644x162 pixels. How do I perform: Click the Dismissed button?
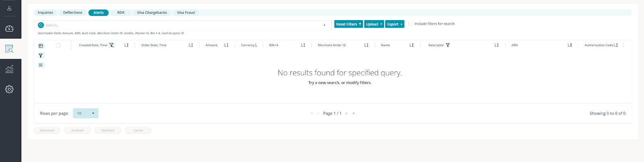click(x=47, y=130)
